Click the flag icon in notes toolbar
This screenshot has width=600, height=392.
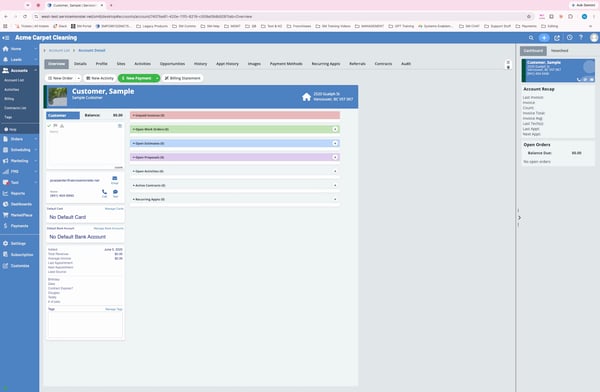[x=55, y=126]
